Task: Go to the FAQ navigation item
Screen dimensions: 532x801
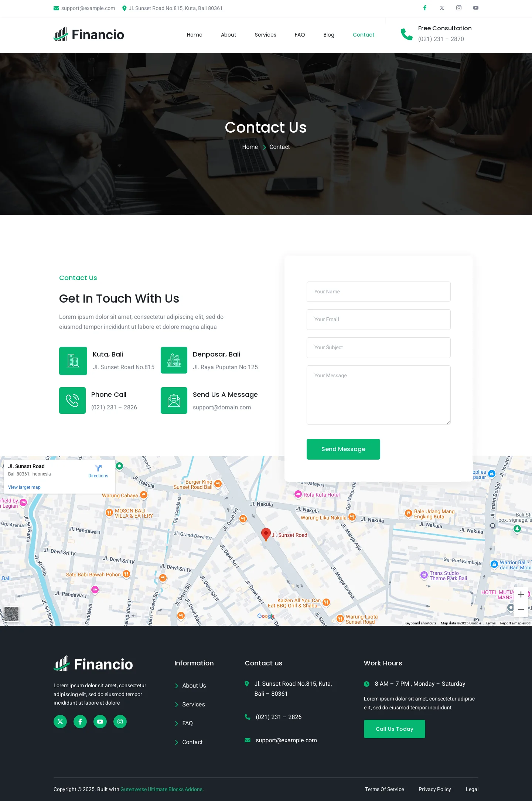Action: [x=300, y=35]
